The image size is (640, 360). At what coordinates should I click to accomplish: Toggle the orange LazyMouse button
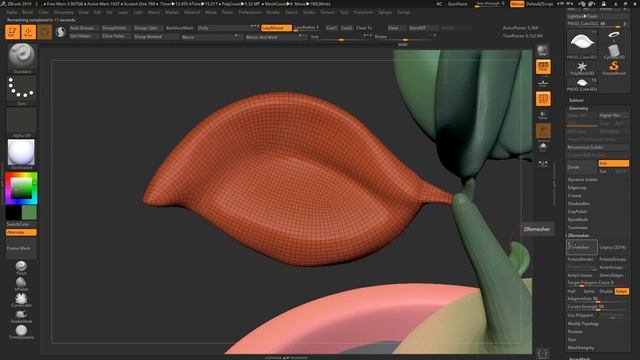276,28
